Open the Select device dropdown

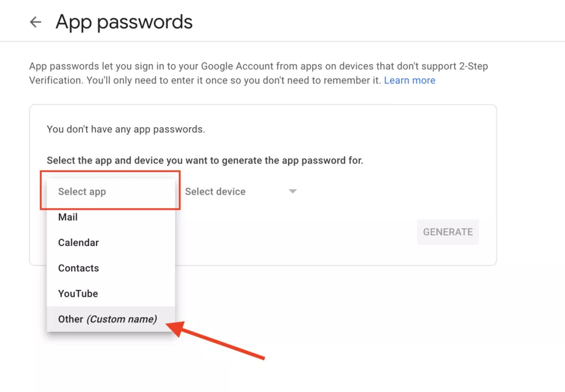tap(240, 192)
